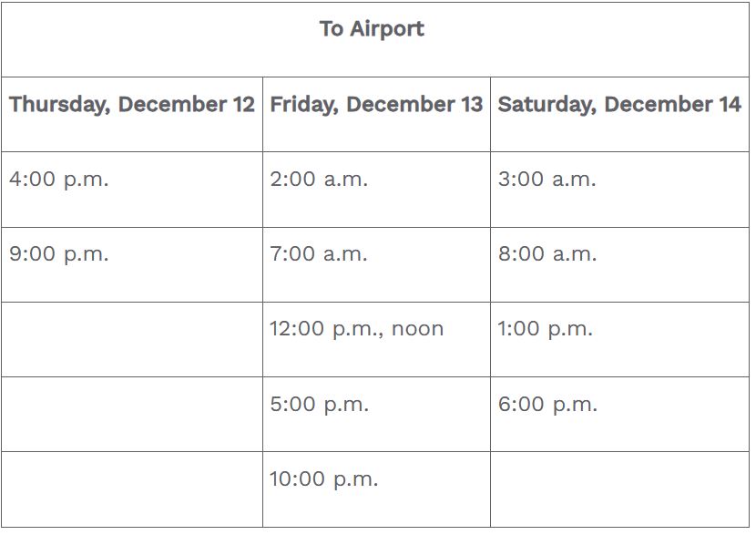Click the empty Thursday cell beside noon
756x535 pixels.
point(132,339)
